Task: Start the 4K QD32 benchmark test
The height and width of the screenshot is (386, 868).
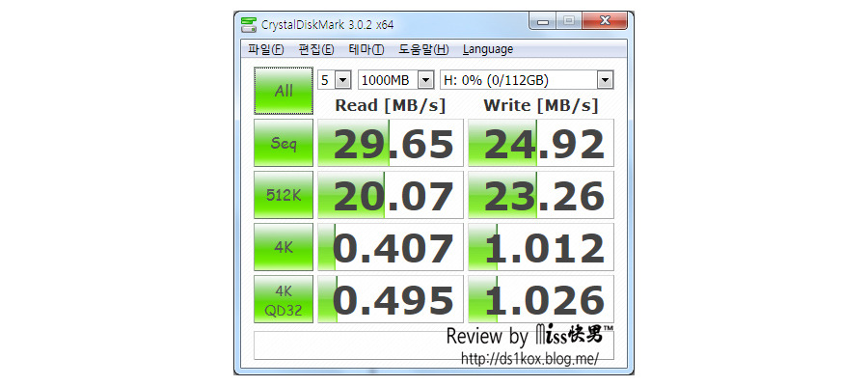Action: tap(284, 299)
